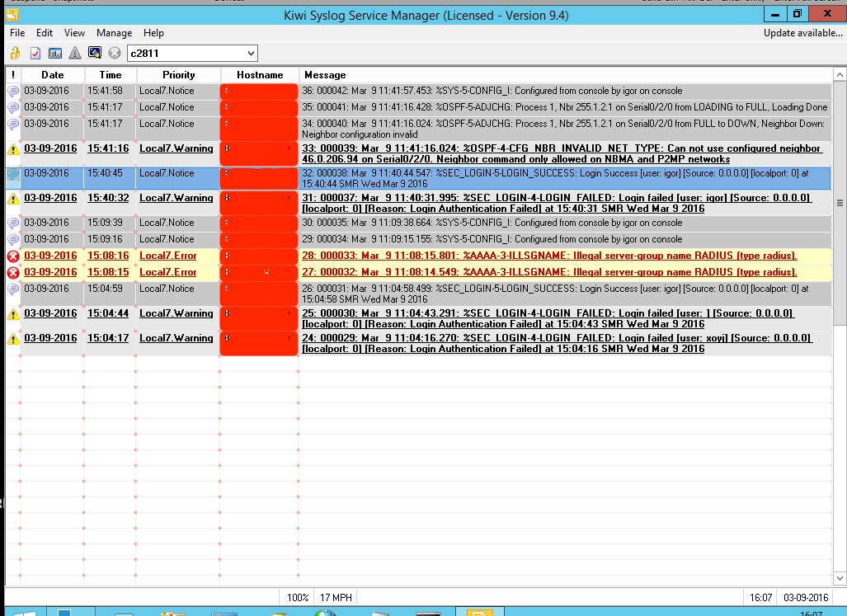Select the message numbered 30 at 15:09:39

point(565,223)
